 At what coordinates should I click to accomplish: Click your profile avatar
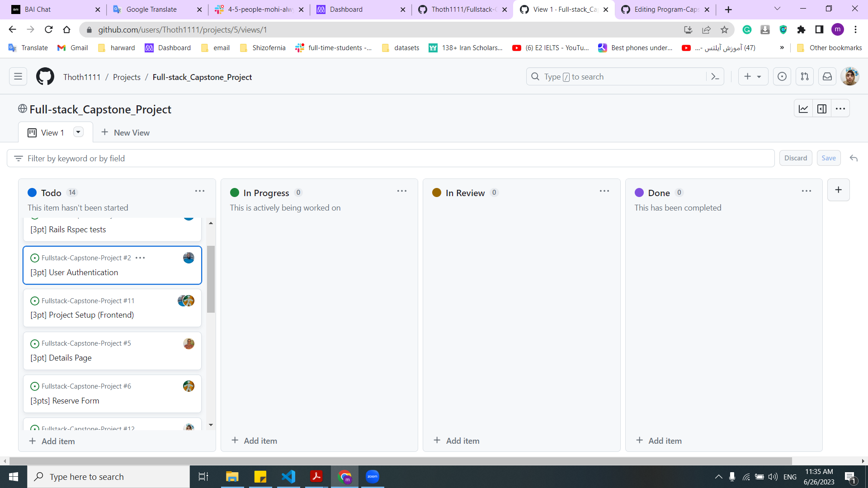[x=850, y=76]
